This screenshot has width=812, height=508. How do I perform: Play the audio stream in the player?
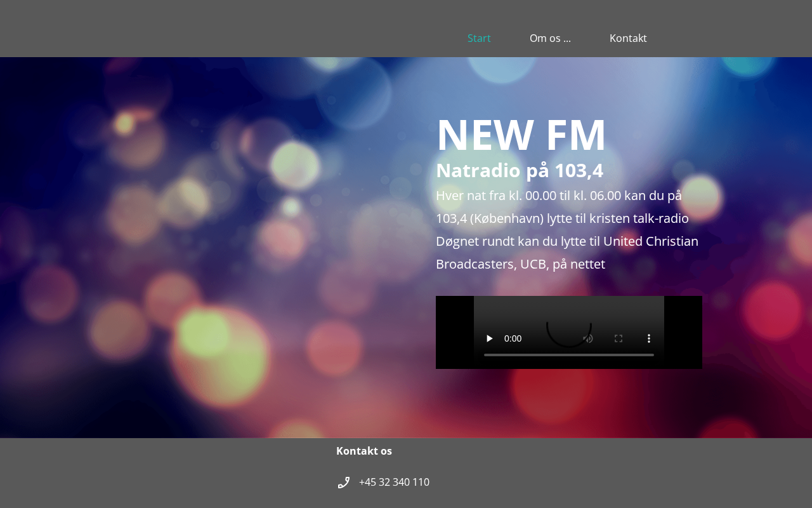(x=489, y=338)
